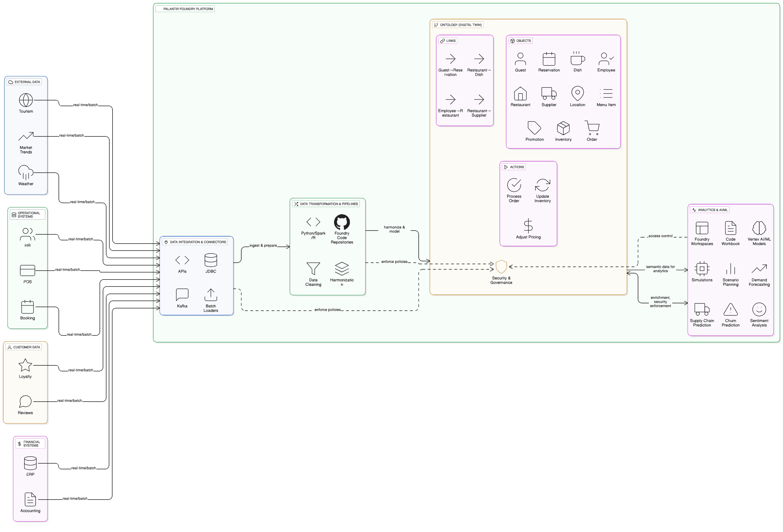Viewport: 783px width, 532px height.
Task: Select the Weather cloud icon
Action: pyautogui.click(x=26, y=172)
